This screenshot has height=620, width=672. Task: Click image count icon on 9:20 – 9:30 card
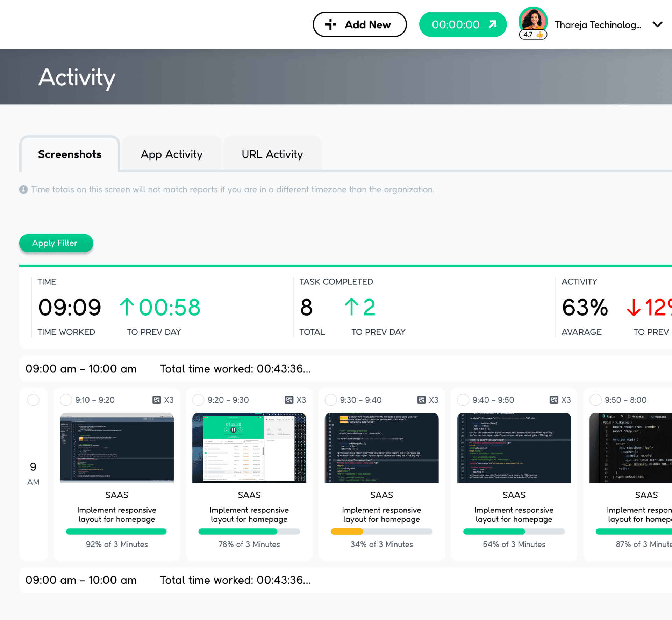pos(289,400)
